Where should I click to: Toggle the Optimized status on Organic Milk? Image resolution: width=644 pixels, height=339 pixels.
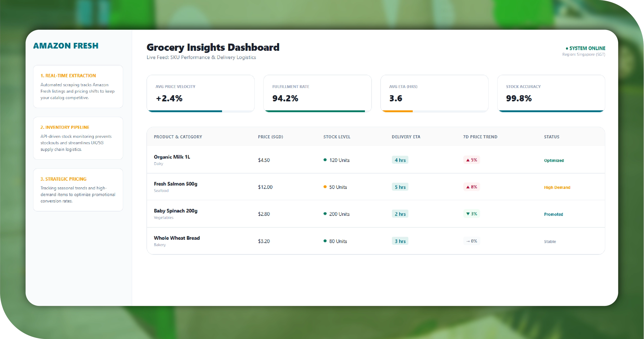[x=554, y=160]
